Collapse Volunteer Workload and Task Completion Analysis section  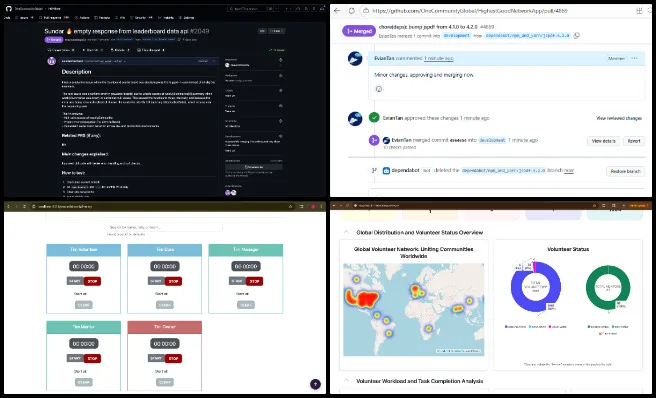pyautogui.click(x=346, y=381)
